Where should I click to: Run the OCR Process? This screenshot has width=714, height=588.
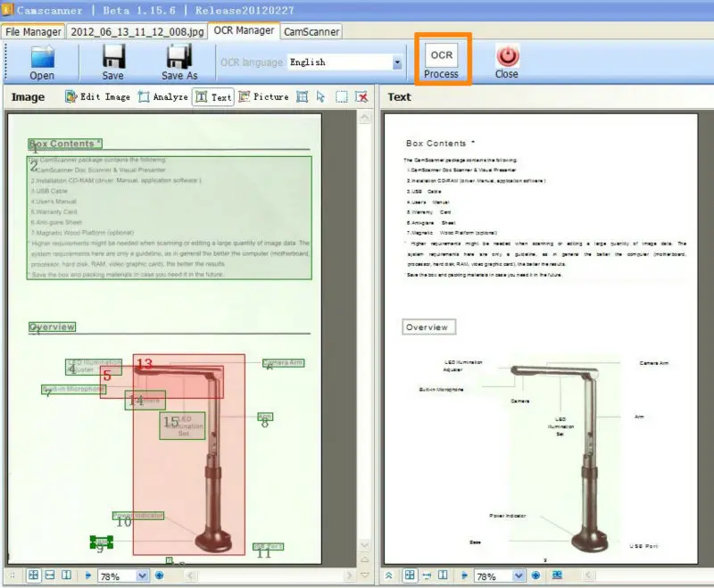tap(442, 60)
